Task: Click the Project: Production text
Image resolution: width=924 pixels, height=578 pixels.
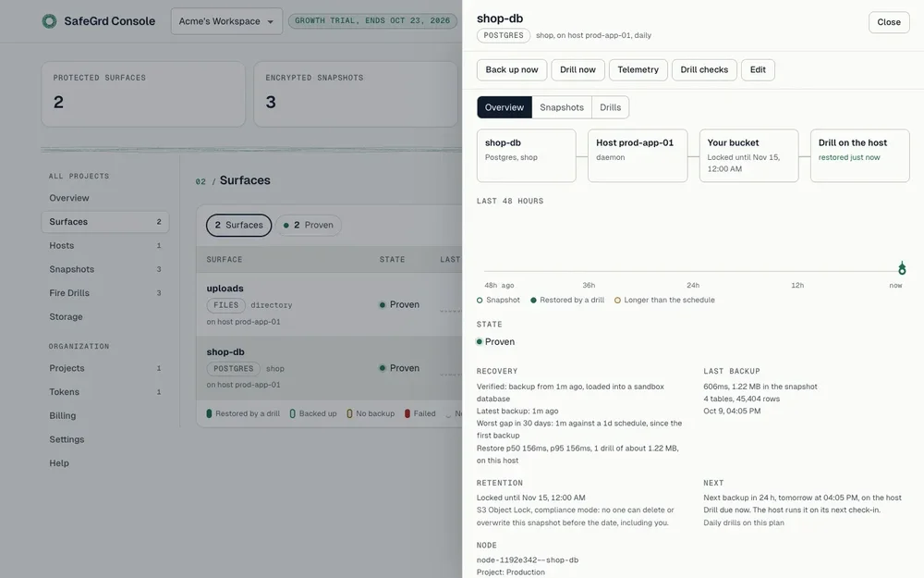Action: [x=511, y=572]
